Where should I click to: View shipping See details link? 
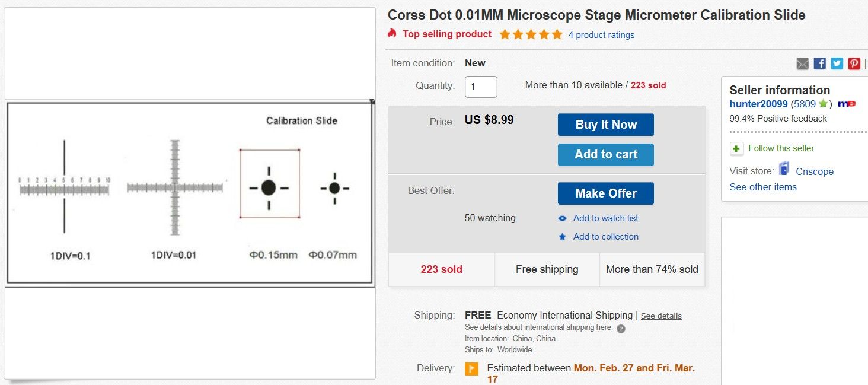coord(661,316)
